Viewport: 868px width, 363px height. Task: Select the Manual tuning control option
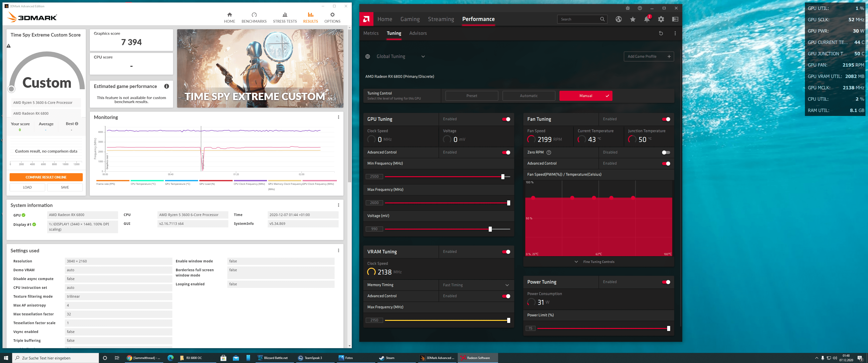tap(586, 96)
